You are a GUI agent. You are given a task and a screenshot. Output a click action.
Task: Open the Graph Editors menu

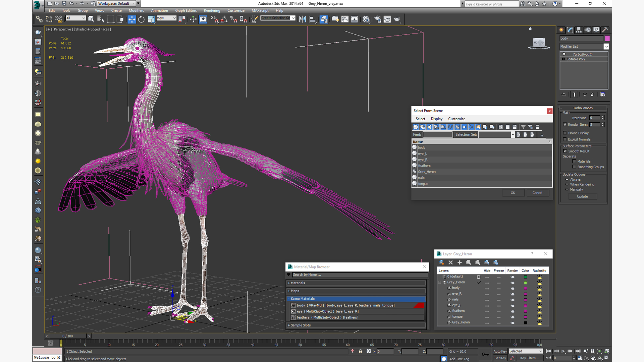coord(186,10)
